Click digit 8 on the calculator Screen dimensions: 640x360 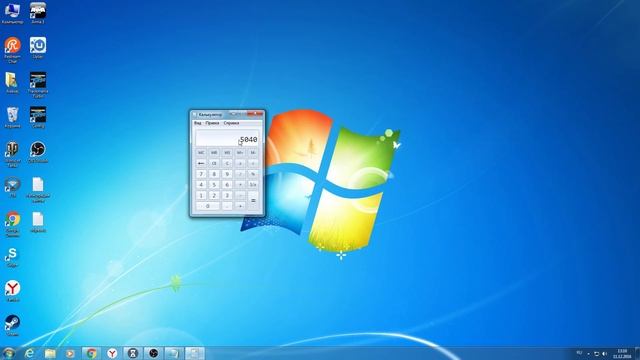click(214, 174)
